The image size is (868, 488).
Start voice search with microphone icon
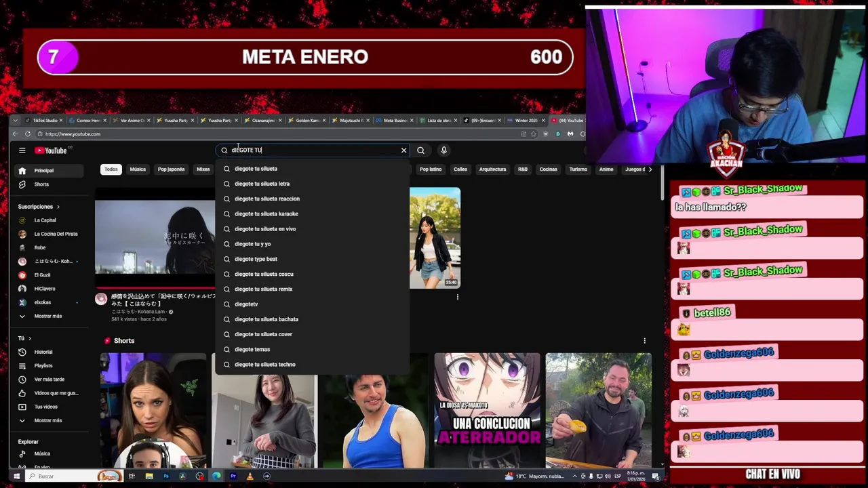[x=443, y=150]
